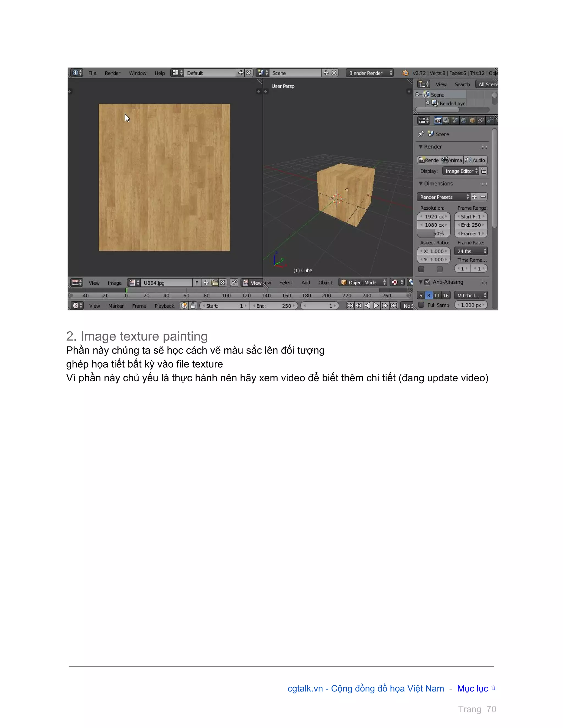Adjust the 50% resolution slider
Image resolution: width=563 pixels, height=728 pixels.
point(434,234)
